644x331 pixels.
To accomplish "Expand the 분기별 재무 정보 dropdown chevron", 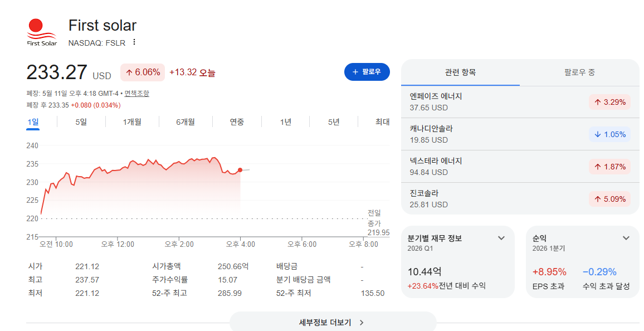I will (501, 238).
